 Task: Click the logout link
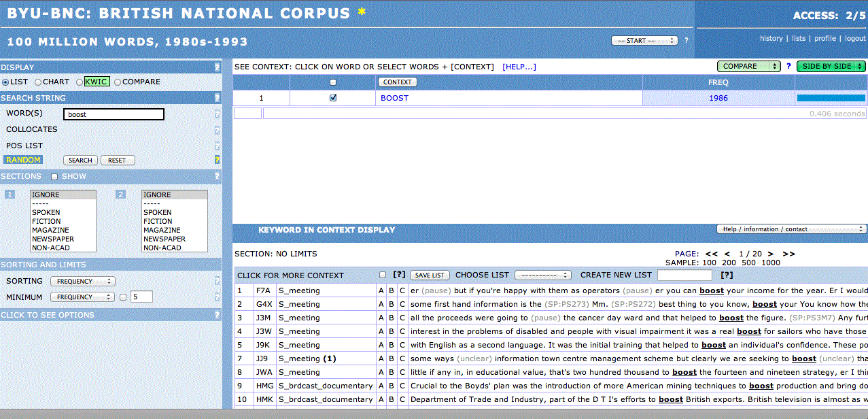855,39
